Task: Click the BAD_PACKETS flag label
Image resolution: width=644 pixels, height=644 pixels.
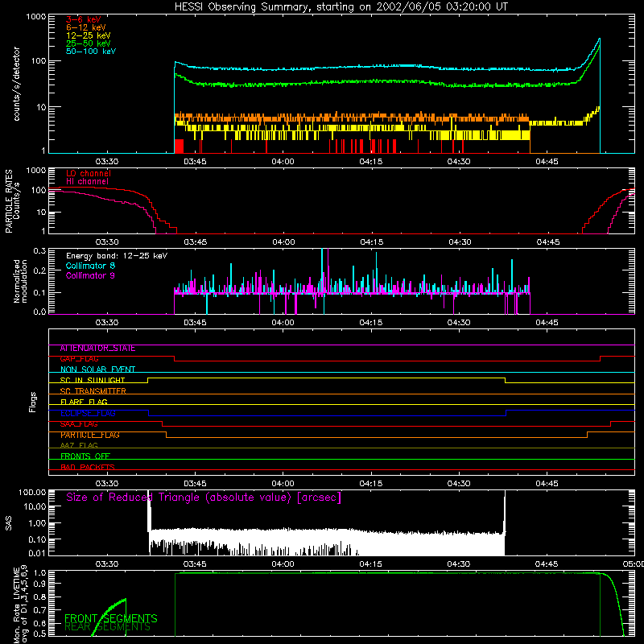Action: point(88,467)
